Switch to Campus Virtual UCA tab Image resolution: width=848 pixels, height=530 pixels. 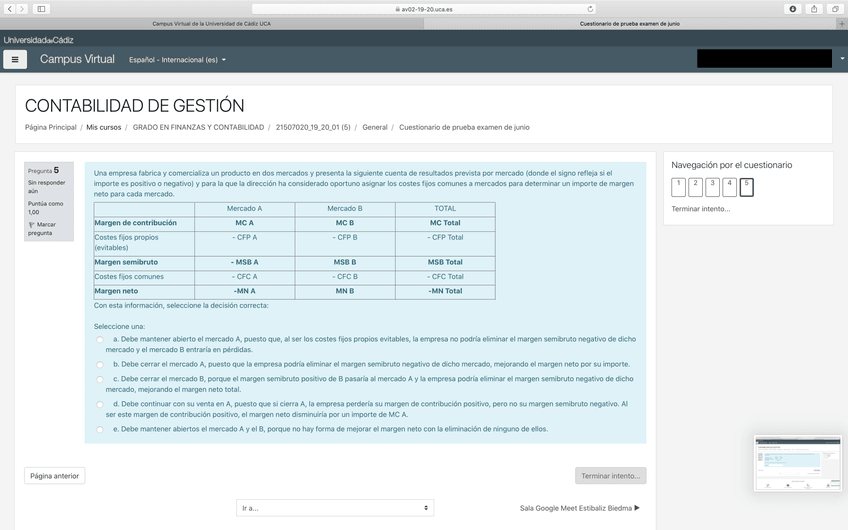(211, 23)
